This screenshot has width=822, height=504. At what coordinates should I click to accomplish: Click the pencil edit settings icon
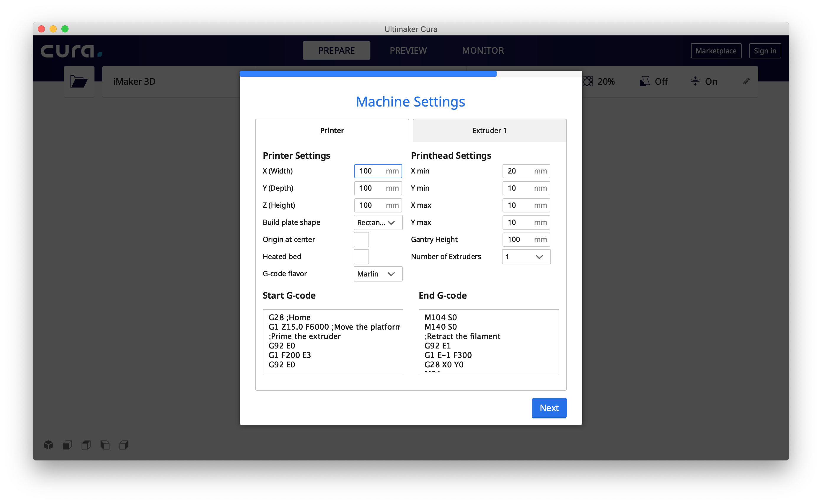coord(747,81)
